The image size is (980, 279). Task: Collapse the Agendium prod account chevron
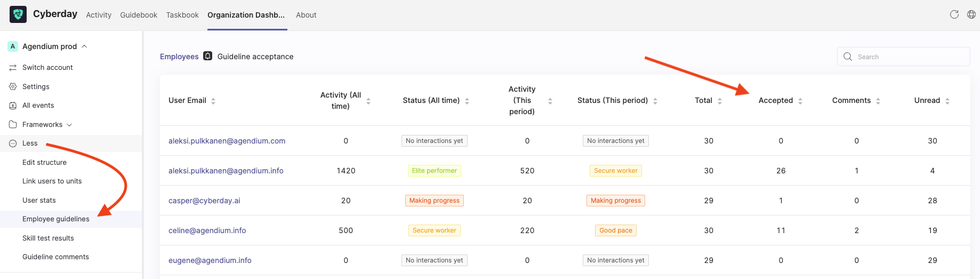[x=84, y=46]
